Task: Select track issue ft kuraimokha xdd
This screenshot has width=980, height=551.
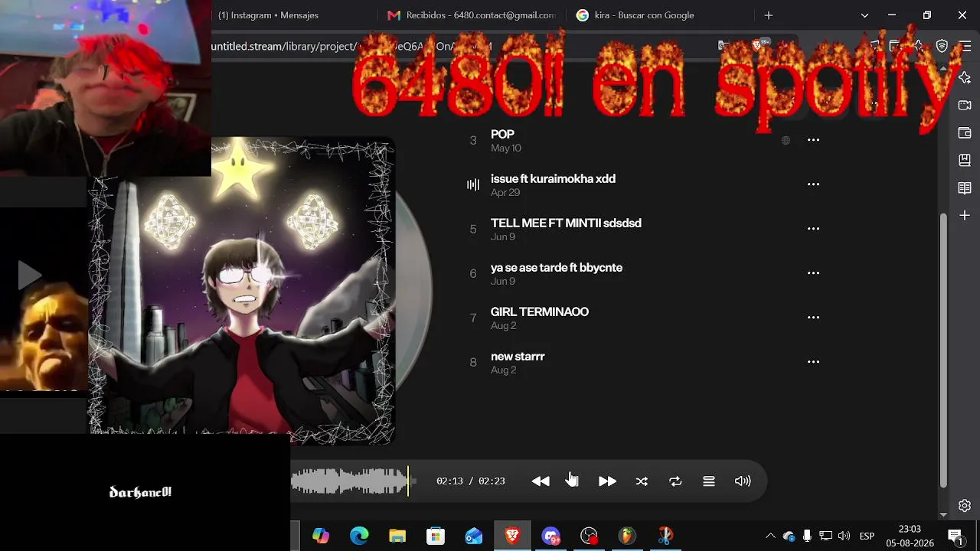Action: (x=553, y=178)
